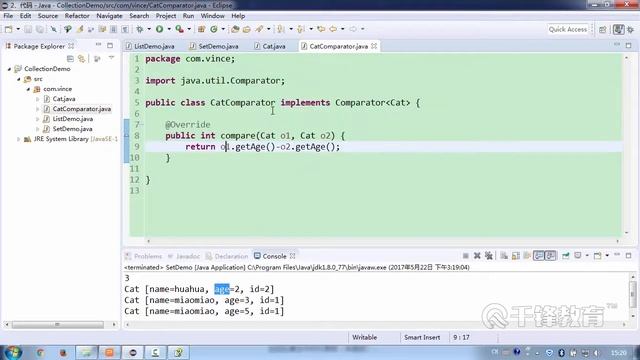Select Cat.java in Package Explorer
This screenshot has height=360, width=640.
coord(64,99)
